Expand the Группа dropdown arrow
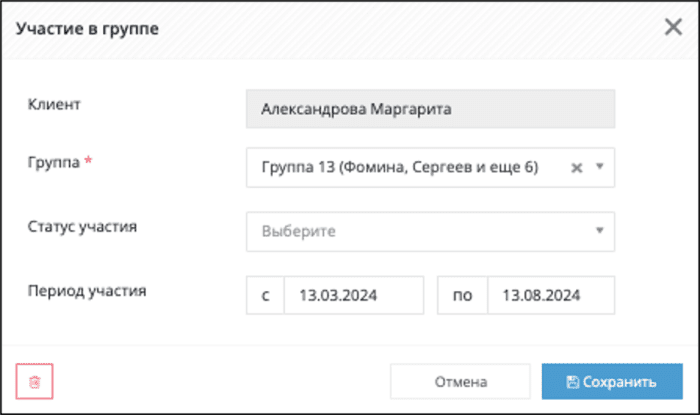The image size is (700, 415). [x=600, y=167]
